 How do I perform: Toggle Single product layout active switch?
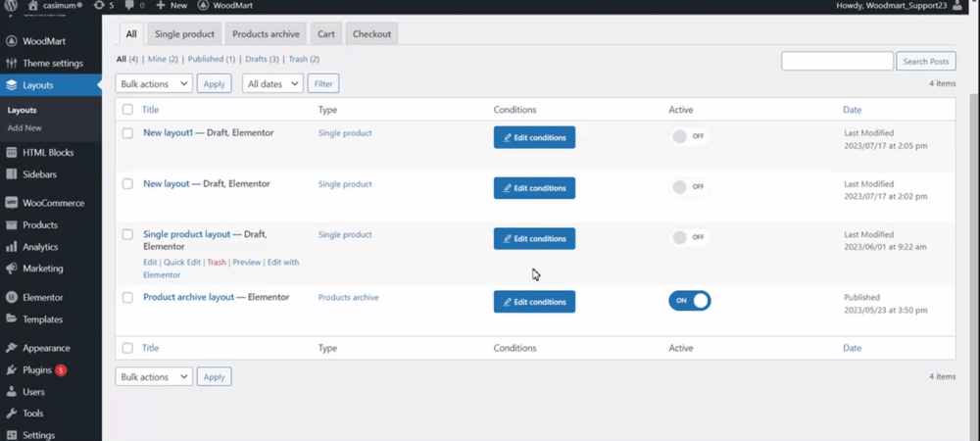point(689,237)
